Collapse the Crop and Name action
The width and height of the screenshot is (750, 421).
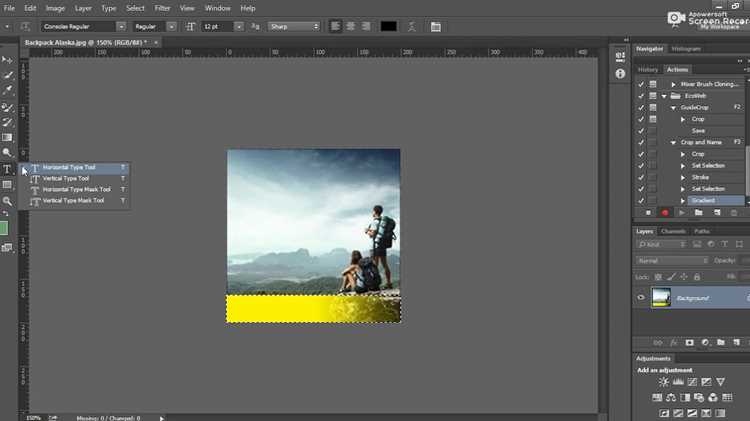pos(673,143)
